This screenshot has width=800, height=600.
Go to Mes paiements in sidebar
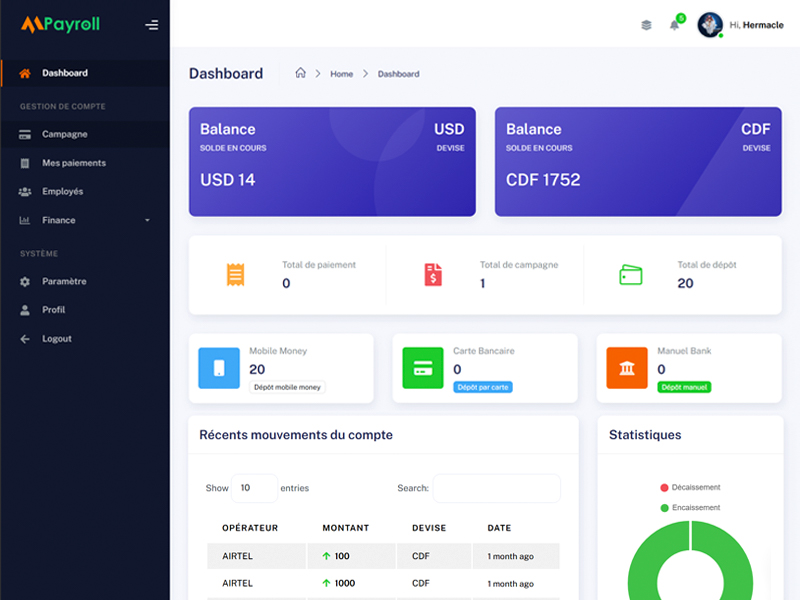[73, 163]
